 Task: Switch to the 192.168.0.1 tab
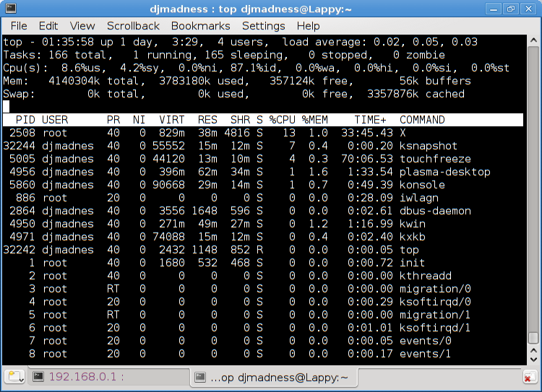(x=109, y=376)
